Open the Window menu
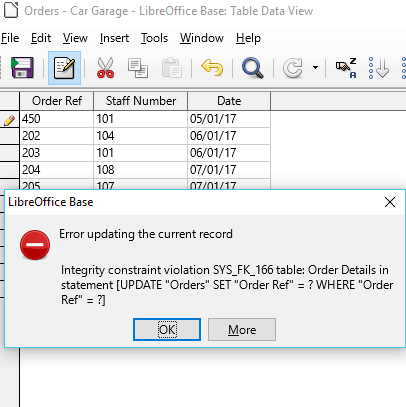Screen dimensions: 406x407 [x=202, y=38]
